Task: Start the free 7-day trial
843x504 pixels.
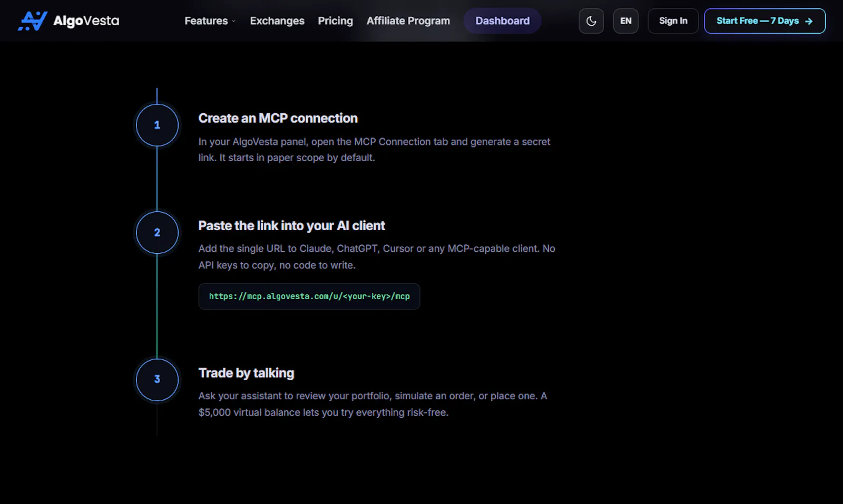Action: [x=764, y=21]
